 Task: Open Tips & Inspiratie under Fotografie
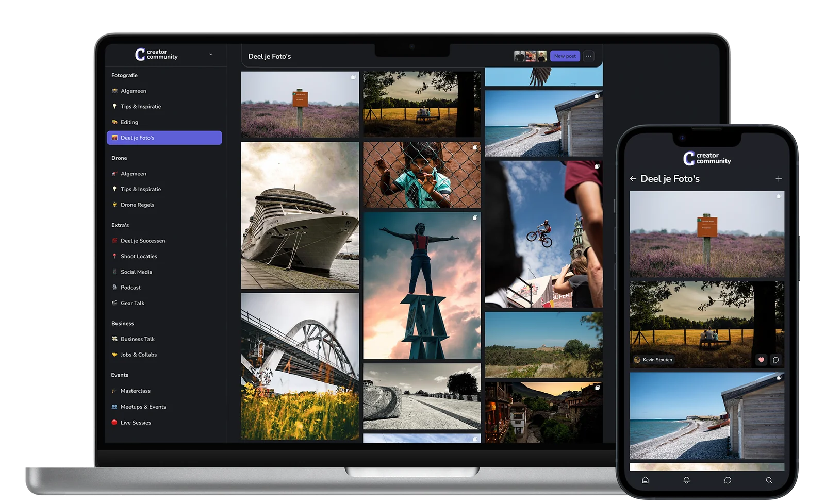pos(164,106)
